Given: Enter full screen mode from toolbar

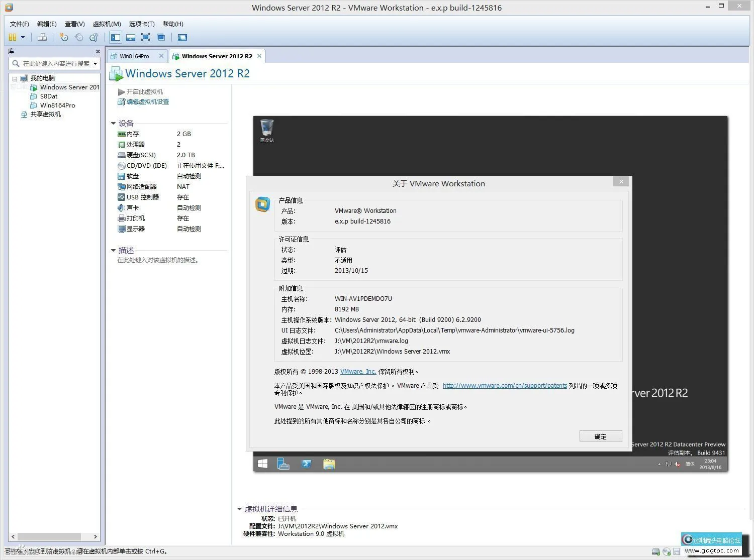Looking at the screenshot, I should [x=146, y=37].
